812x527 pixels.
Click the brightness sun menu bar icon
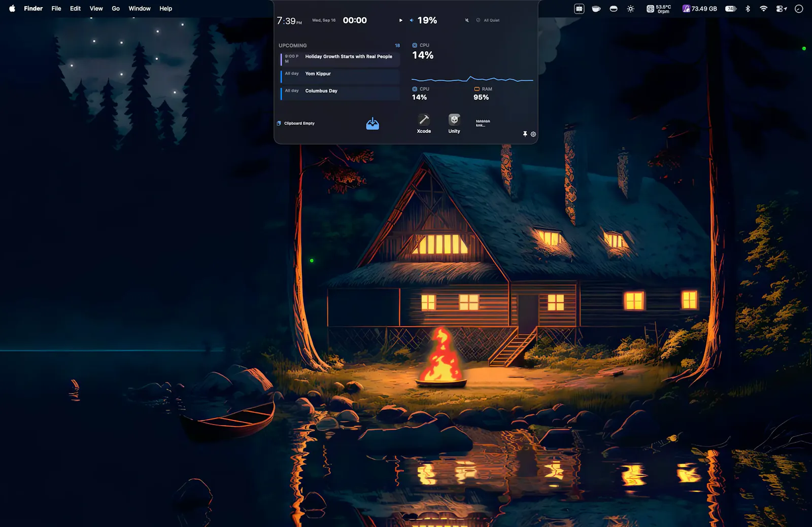click(x=631, y=9)
